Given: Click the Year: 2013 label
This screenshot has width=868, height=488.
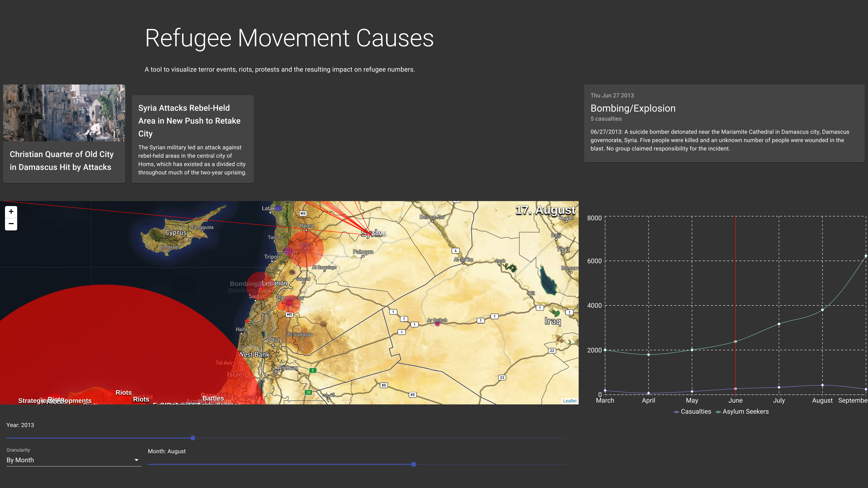Looking at the screenshot, I should pyautogui.click(x=20, y=425).
